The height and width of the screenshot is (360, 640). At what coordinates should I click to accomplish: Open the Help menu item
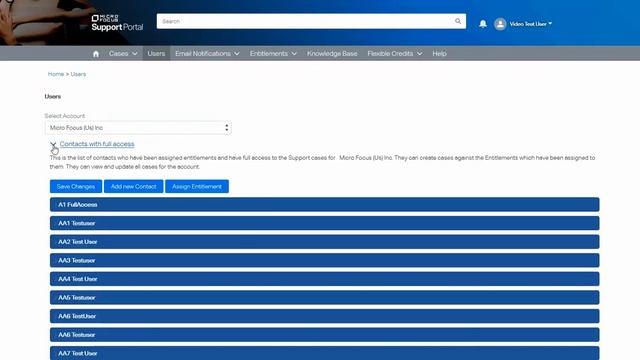pos(439,53)
